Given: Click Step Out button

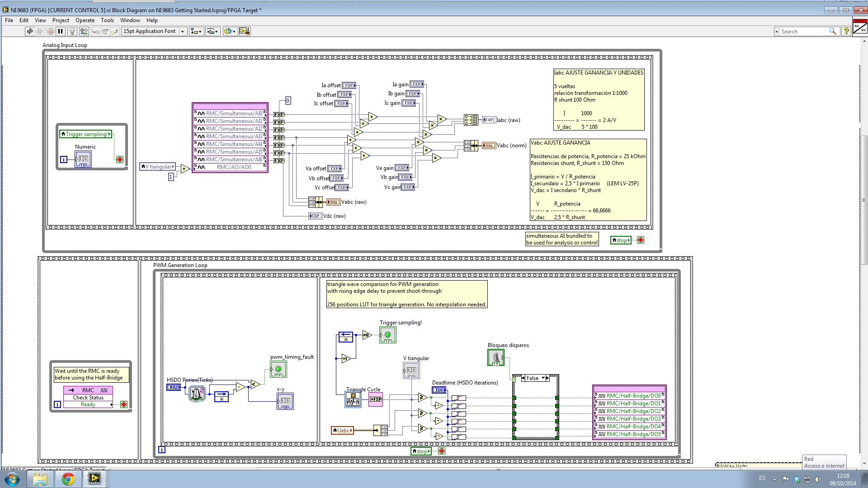Looking at the screenshot, I should (115, 31).
